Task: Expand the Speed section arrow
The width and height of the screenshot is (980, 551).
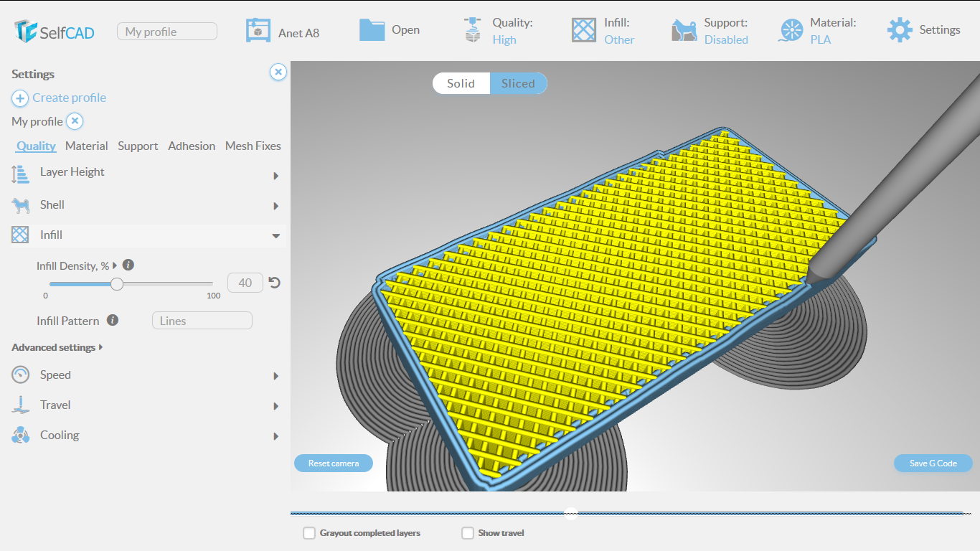Action: click(x=276, y=376)
